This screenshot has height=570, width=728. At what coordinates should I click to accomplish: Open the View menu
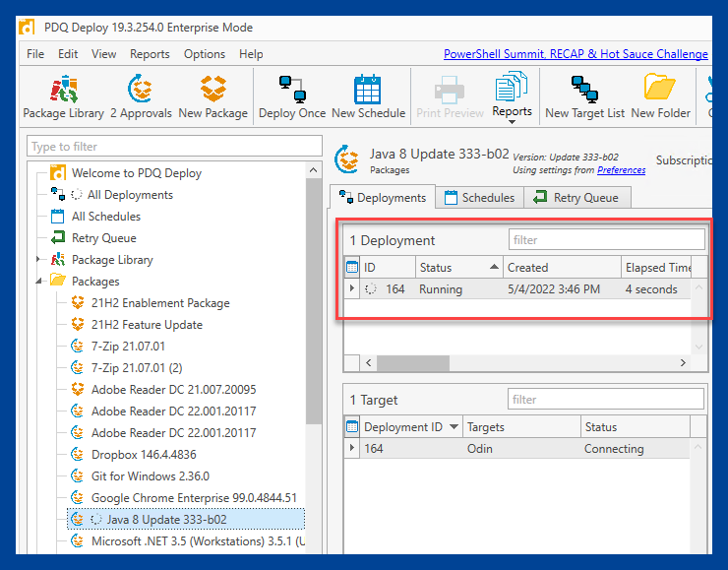[103, 54]
